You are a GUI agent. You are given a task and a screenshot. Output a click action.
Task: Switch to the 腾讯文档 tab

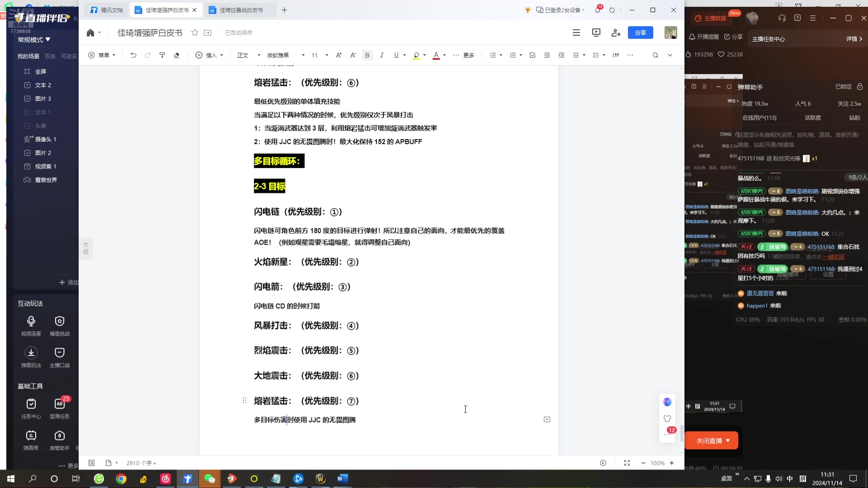tap(107, 10)
